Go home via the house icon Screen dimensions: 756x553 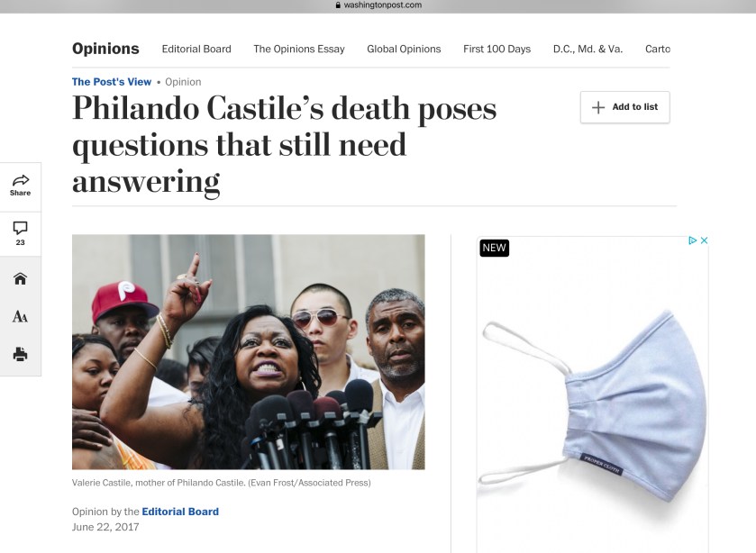click(x=20, y=278)
